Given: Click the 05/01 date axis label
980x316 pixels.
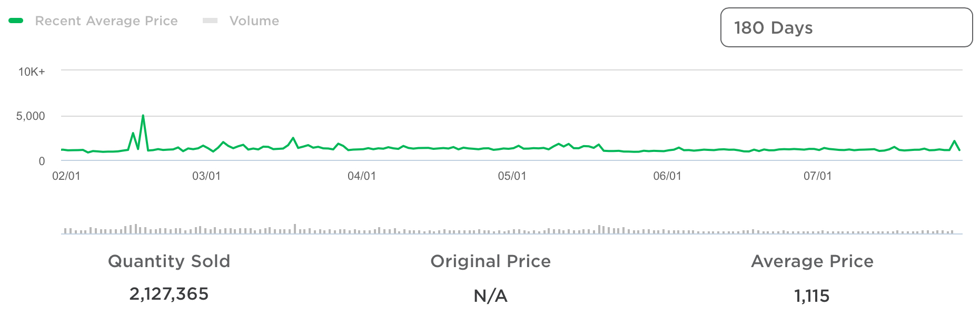Looking at the screenshot, I should point(512,176).
